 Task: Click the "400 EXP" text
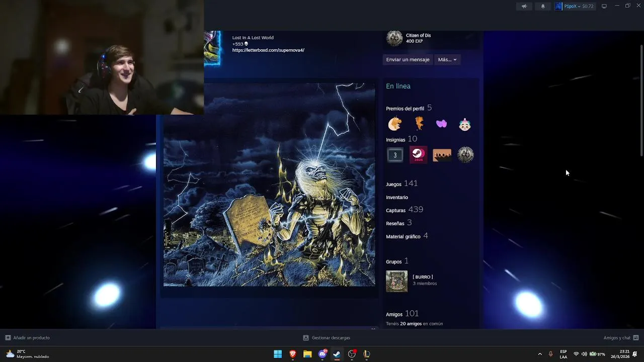(414, 41)
